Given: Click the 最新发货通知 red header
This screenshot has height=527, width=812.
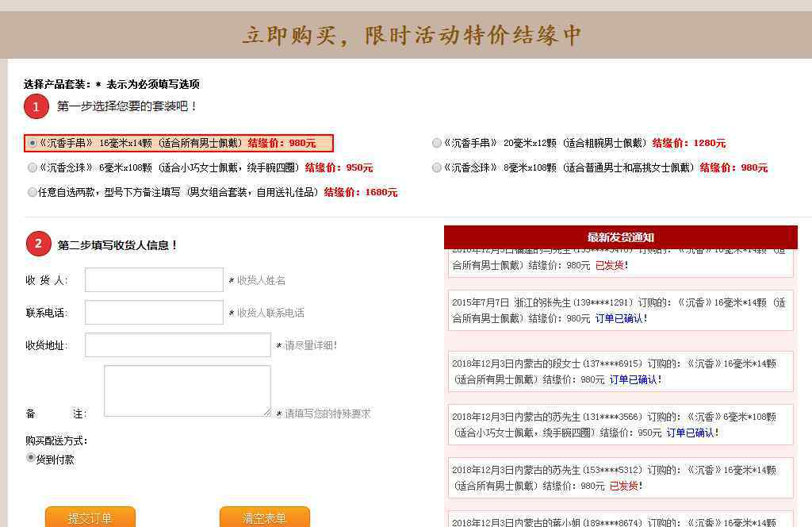Looking at the screenshot, I should (620, 237).
